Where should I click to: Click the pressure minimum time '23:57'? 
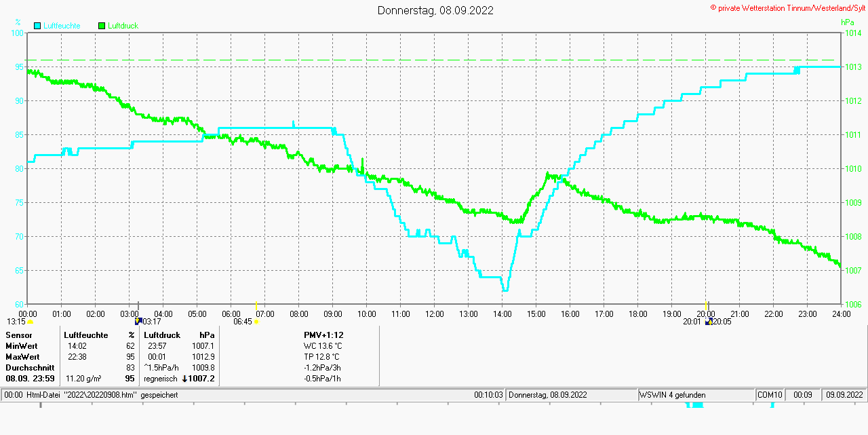(157, 346)
